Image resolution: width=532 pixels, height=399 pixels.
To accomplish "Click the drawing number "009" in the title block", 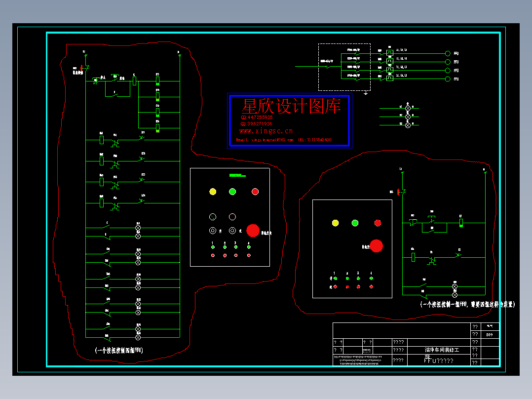I will (489, 335).
